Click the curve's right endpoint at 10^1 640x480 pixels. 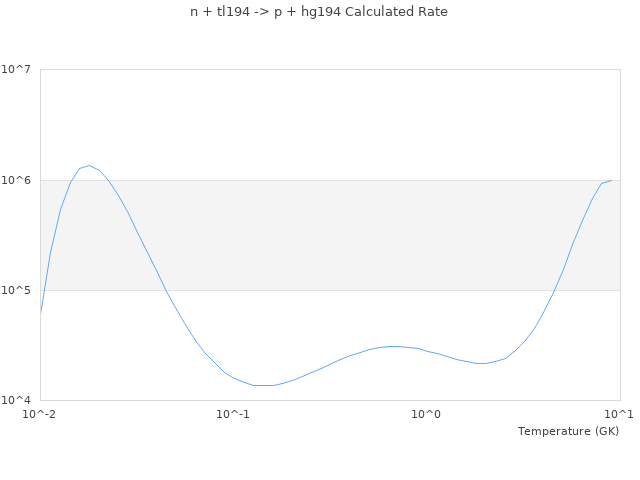pos(611,180)
